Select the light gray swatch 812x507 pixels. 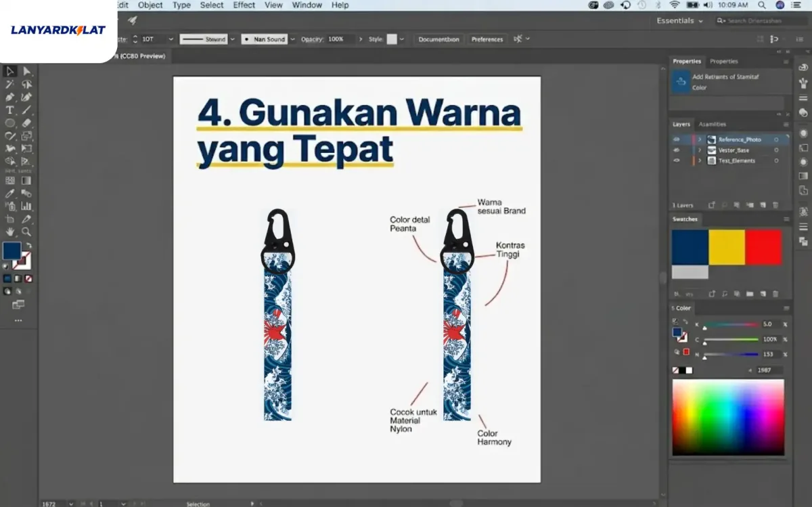(x=690, y=272)
